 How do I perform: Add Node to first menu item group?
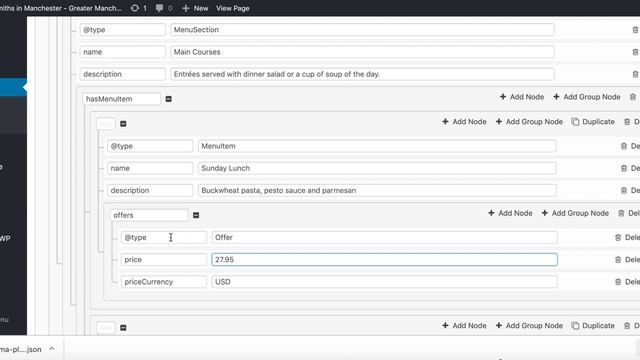click(x=464, y=122)
